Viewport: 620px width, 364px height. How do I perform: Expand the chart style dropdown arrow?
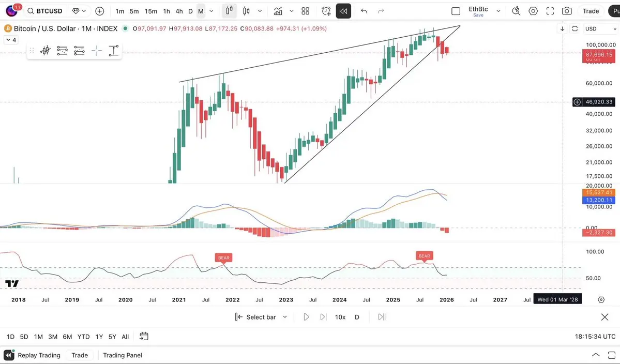[260, 11]
